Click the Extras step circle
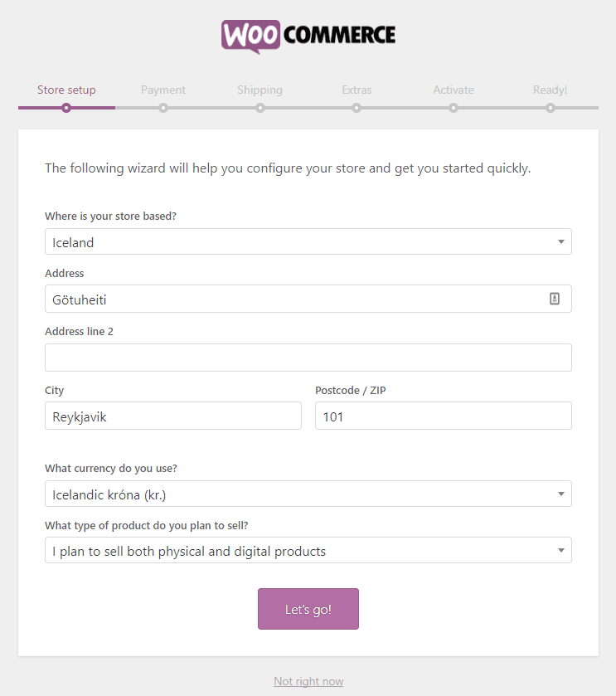Screen dimensions: 616x696 click(x=357, y=106)
